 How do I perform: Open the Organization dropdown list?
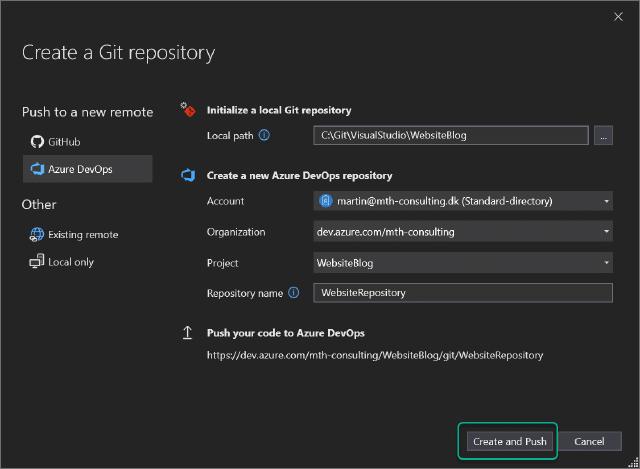[606, 232]
